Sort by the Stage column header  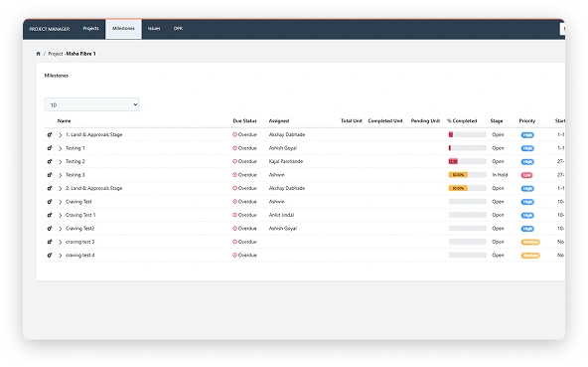click(x=497, y=121)
